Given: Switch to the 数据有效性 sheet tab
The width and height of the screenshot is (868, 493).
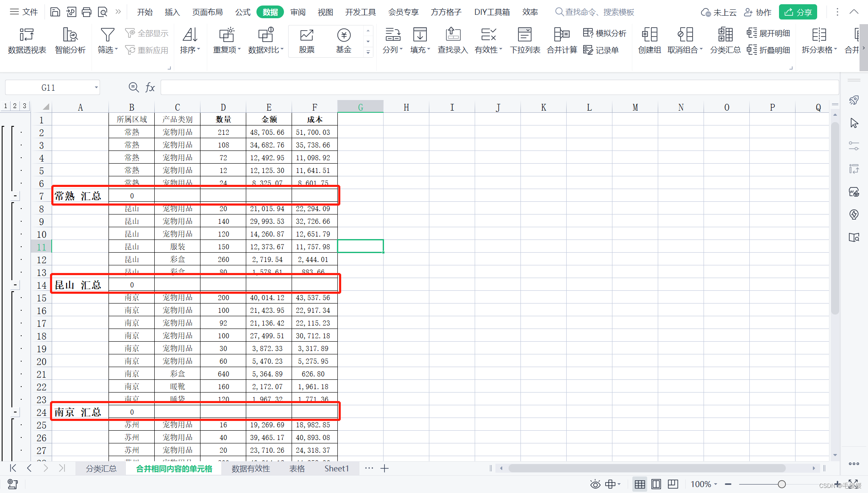Looking at the screenshot, I should [x=250, y=468].
